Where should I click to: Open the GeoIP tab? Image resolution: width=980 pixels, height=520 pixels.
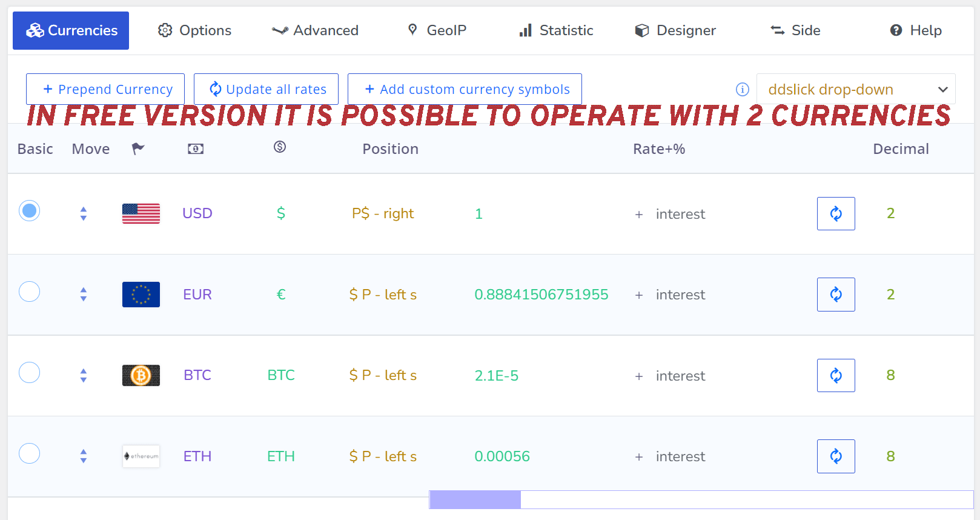point(437,30)
